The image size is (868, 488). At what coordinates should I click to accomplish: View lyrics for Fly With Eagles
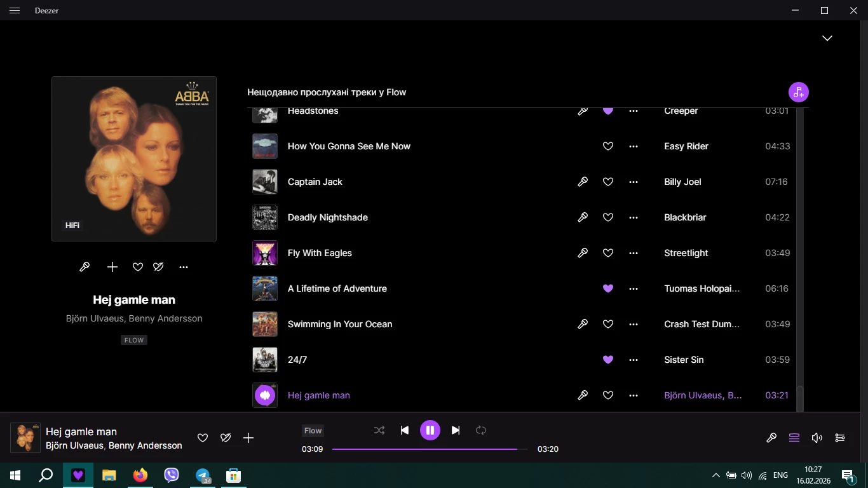583,253
